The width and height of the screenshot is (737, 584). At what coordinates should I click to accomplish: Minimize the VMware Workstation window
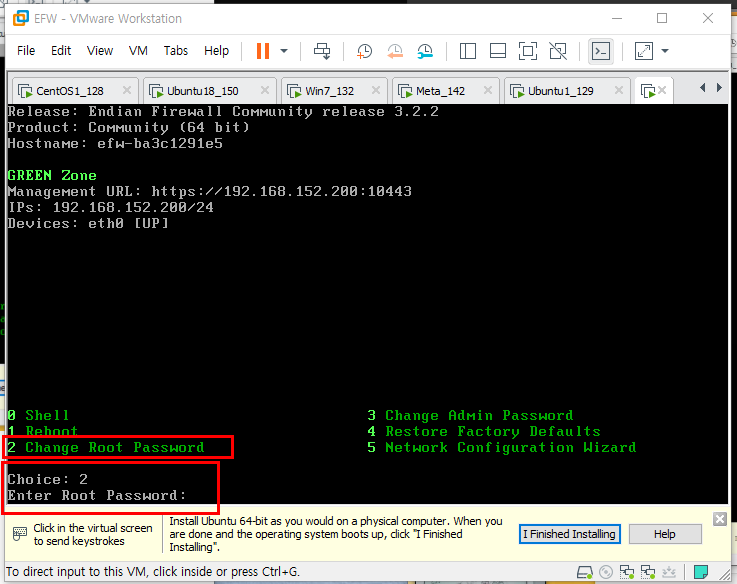(x=617, y=18)
